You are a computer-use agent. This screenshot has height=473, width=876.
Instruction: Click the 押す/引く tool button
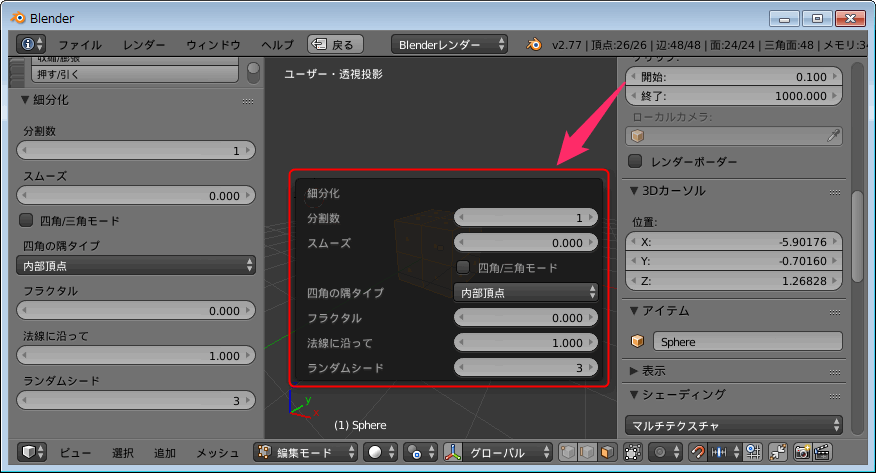click(135, 74)
